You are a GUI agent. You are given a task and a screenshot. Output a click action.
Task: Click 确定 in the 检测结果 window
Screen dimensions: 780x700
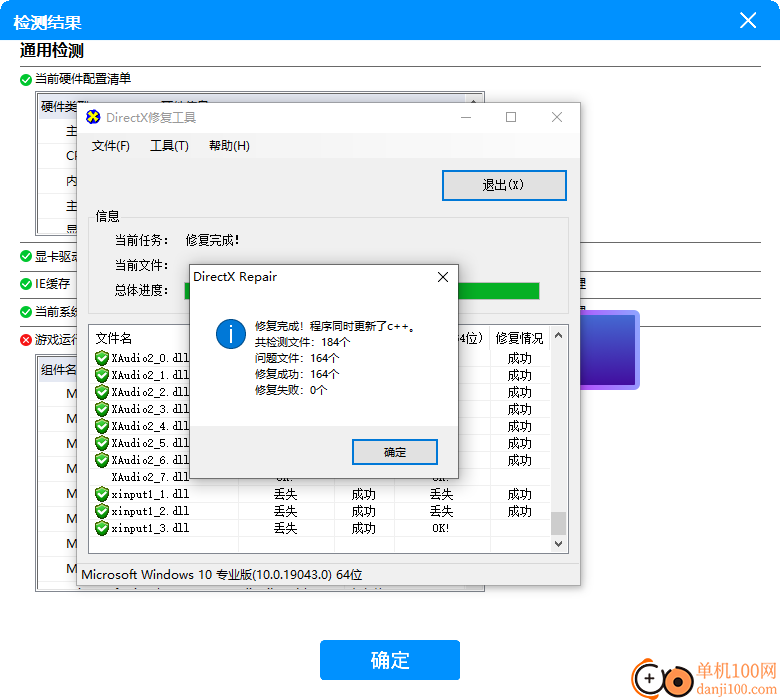(x=390, y=660)
